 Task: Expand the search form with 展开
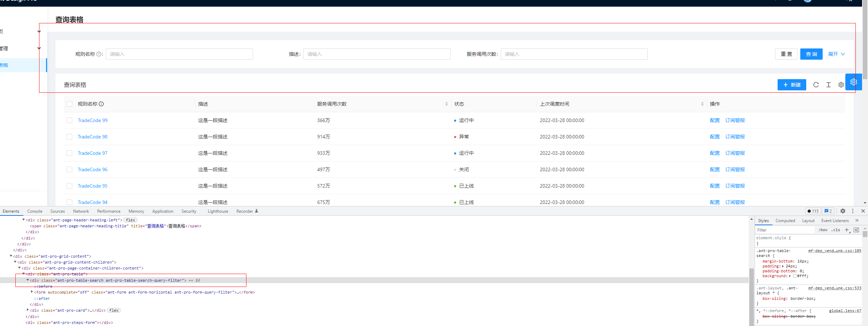pos(837,54)
